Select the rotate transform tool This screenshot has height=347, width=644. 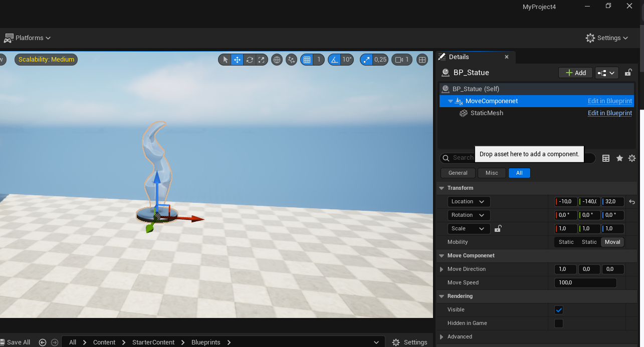coord(250,60)
